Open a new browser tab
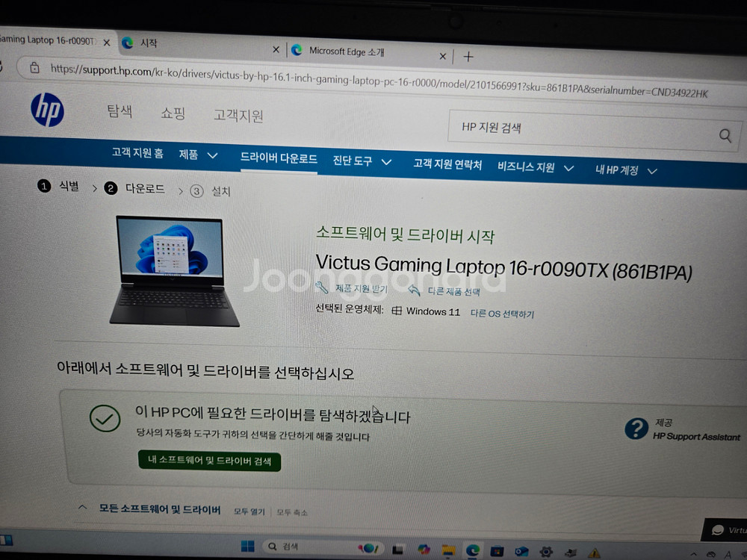 point(468,57)
